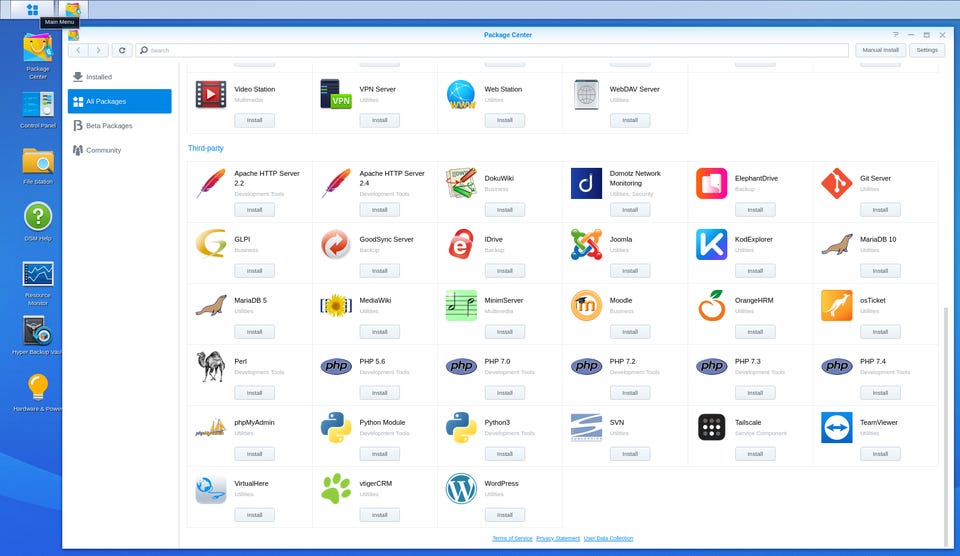Open Community section in the sidebar
The width and height of the screenshot is (960, 556).
pyautogui.click(x=119, y=150)
